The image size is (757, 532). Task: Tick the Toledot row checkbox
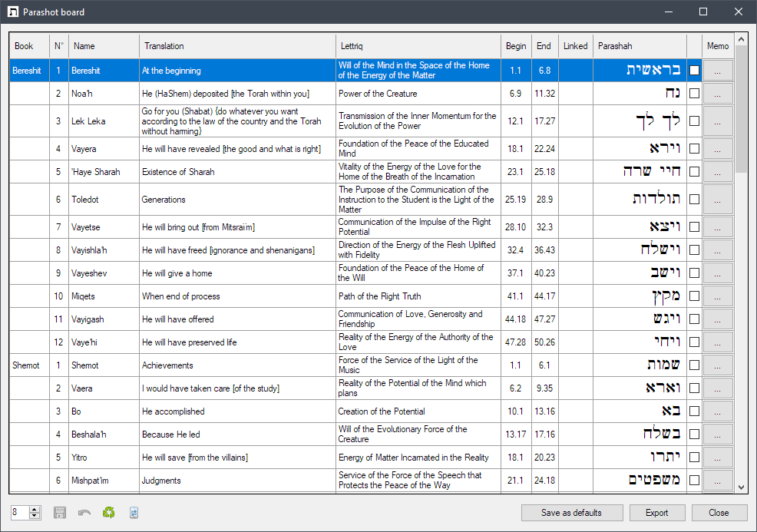coord(694,200)
